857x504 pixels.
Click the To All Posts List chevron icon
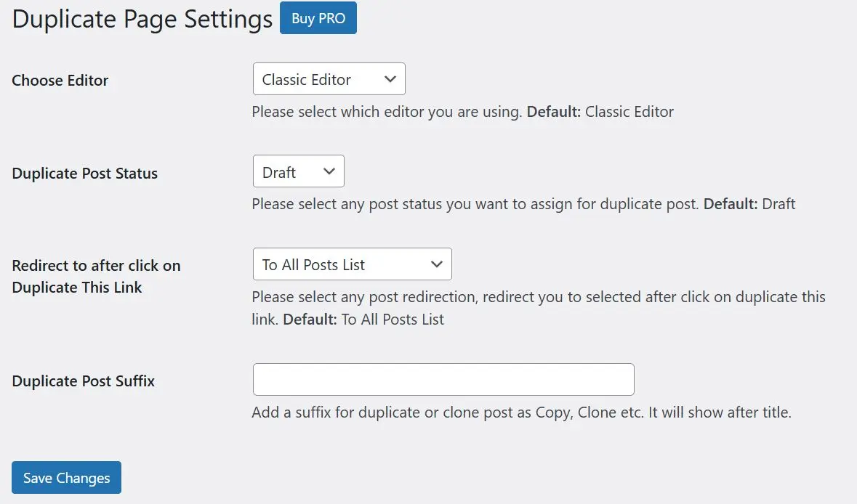[x=438, y=264]
